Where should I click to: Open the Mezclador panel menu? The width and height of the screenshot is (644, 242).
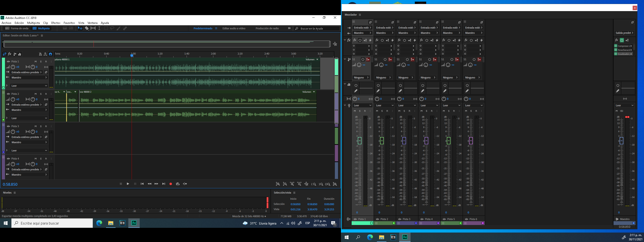coord(360,15)
